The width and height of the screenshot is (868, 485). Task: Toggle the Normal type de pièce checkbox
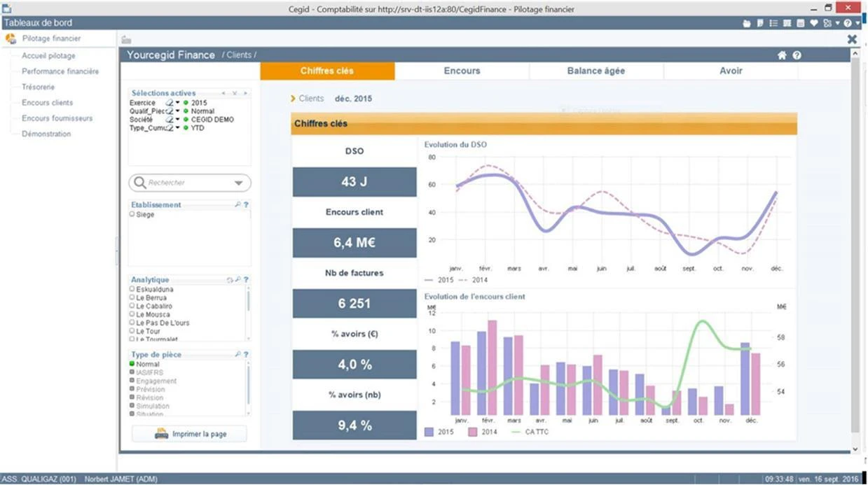click(132, 364)
